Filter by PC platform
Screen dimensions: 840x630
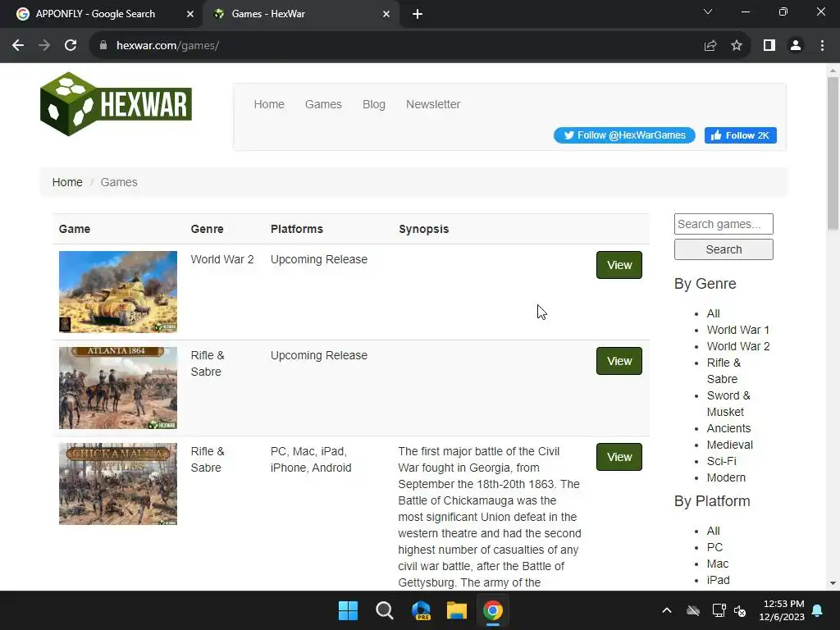(x=714, y=547)
